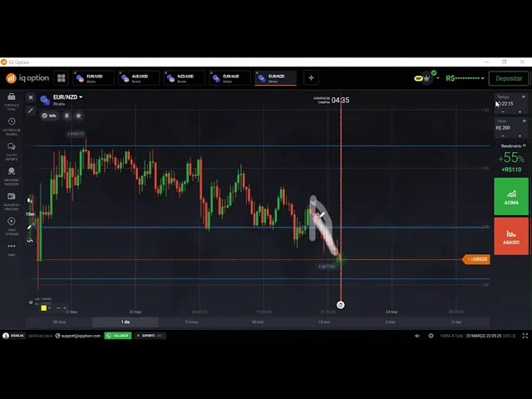Viewport: 532px width, 399px height.
Task: Select the 2 min time range
Action: pyautogui.click(x=456, y=322)
